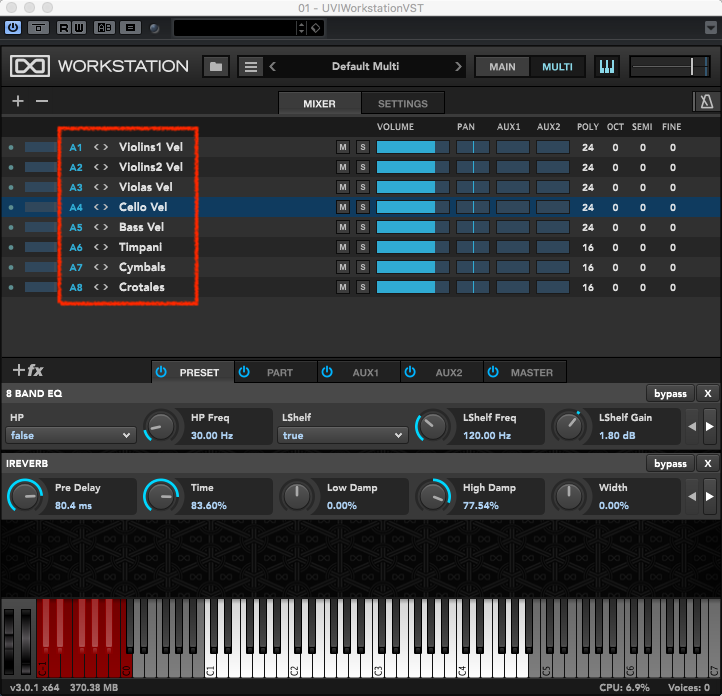Click the Violins2 Vel preset arrows

click(x=101, y=167)
